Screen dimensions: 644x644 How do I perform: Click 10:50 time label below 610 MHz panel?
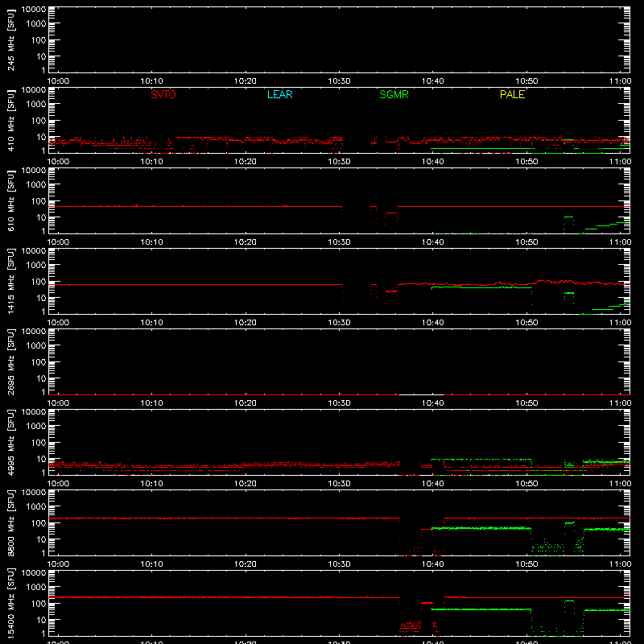526,242
